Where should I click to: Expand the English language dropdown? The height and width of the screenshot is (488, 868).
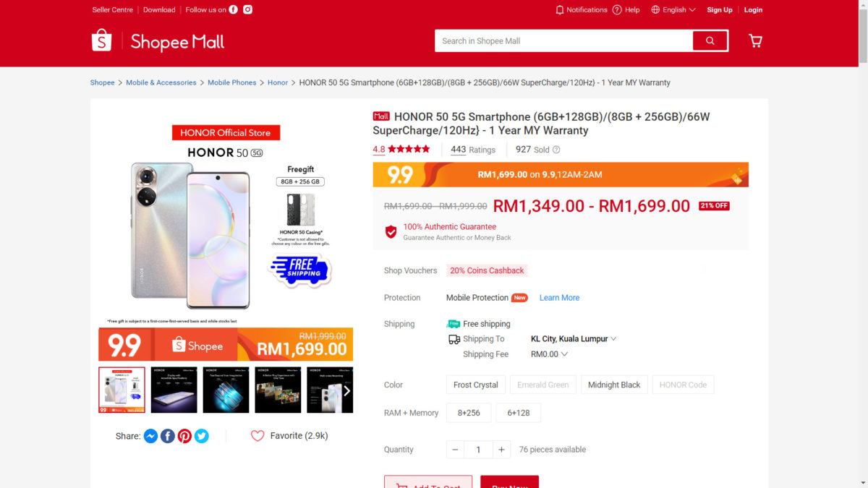673,9
